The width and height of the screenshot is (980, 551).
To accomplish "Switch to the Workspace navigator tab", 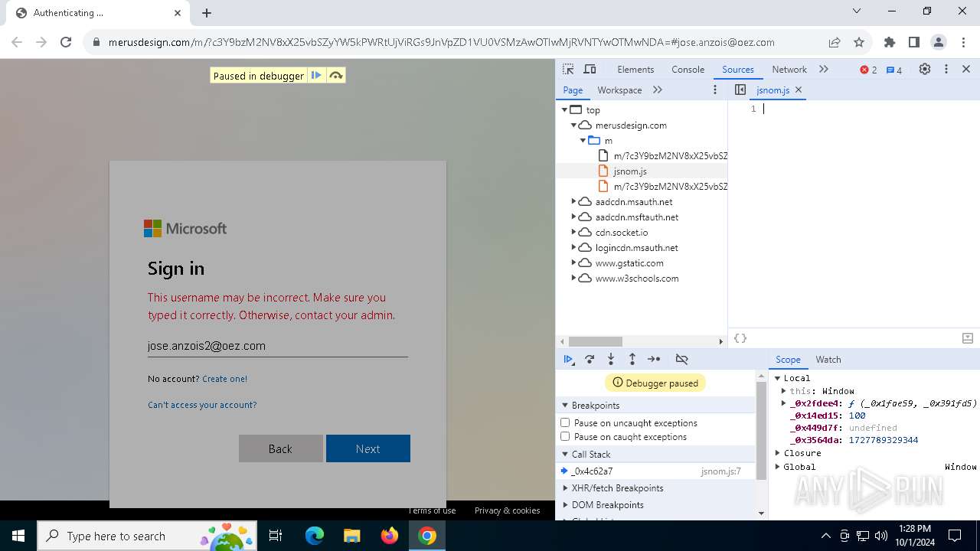I will coord(619,90).
